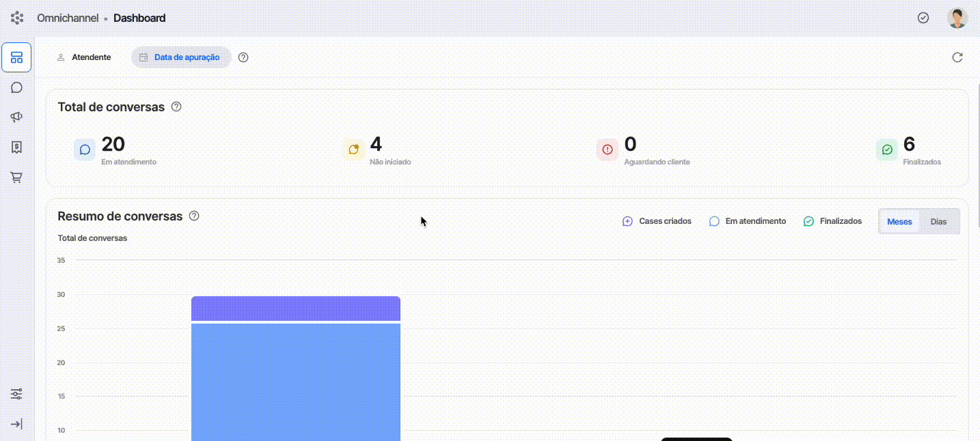The width and height of the screenshot is (980, 441).
Task: Click the Finalizados green check icon
Action: coord(887,150)
